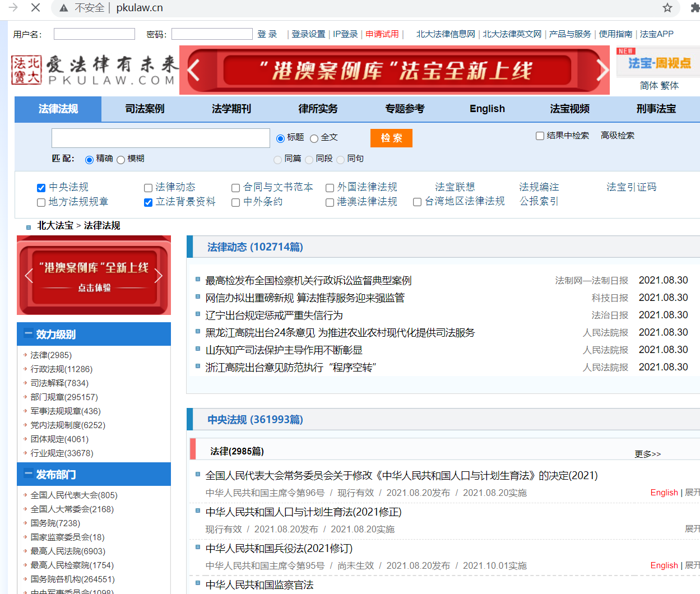This screenshot has height=594, width=700.
Task: Open the 法宝引证码 link
Action: click(631, 187)
